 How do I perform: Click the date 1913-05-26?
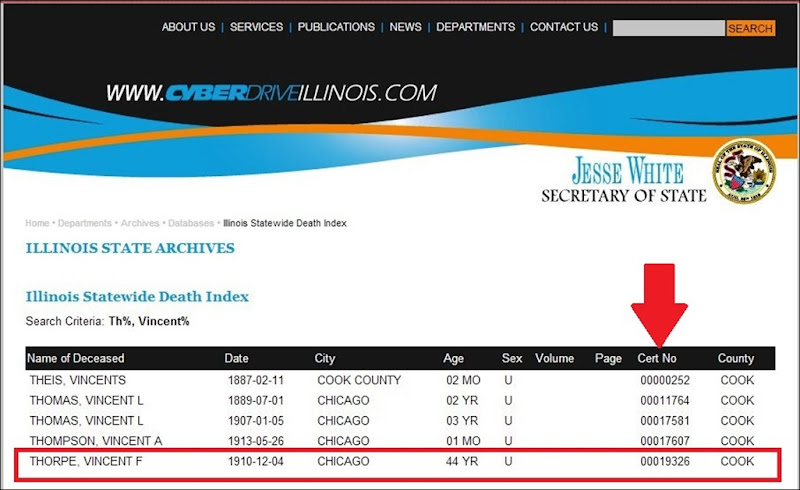(256, 441)
